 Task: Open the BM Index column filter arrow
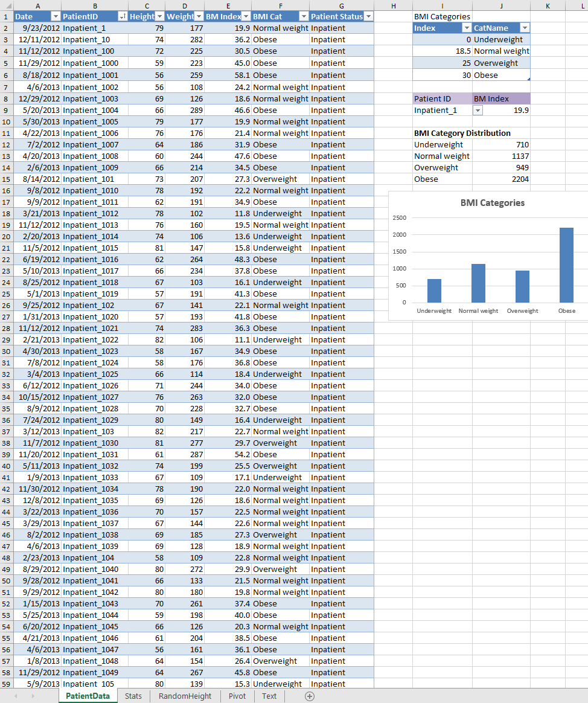(246, 16)
